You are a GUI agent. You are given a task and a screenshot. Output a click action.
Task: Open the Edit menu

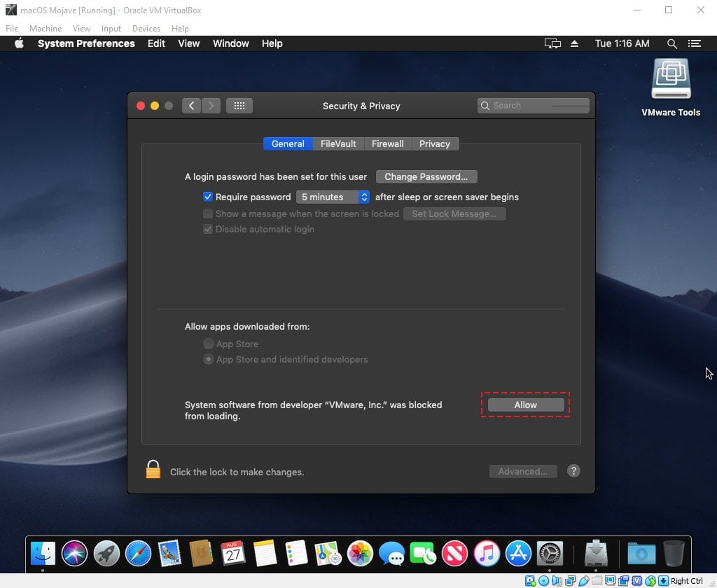tap(156, 43)
